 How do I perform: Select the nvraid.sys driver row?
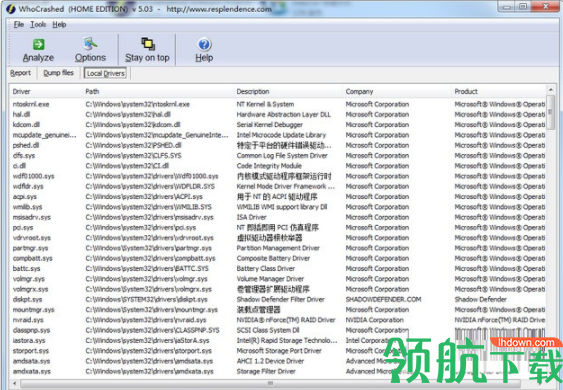[278, 320]
